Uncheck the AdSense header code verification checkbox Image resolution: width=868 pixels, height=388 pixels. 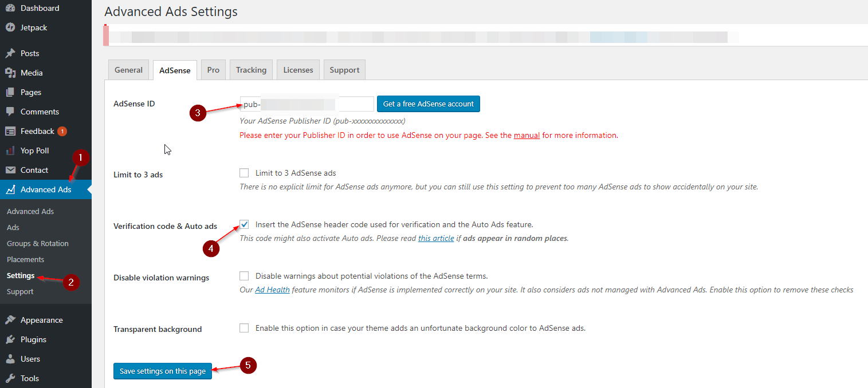245,224
